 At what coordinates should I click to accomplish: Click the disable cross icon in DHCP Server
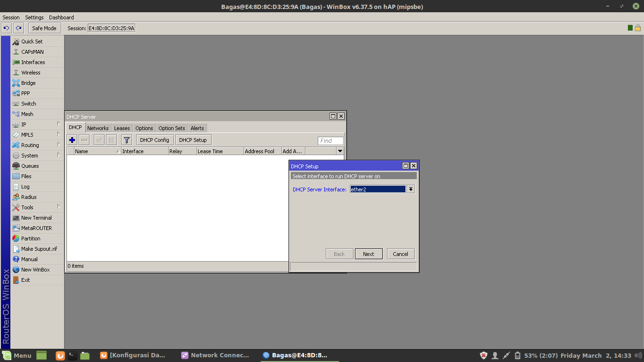[111, 140]
